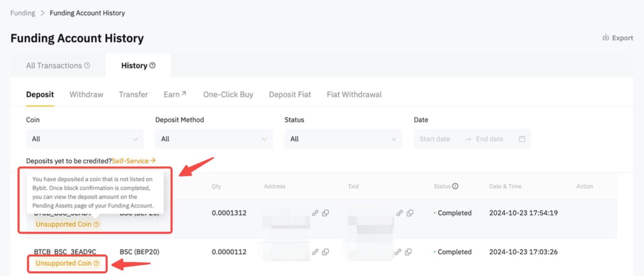Click the Export icon button
The height and width of the screenshot is (276, 644).
605,37
